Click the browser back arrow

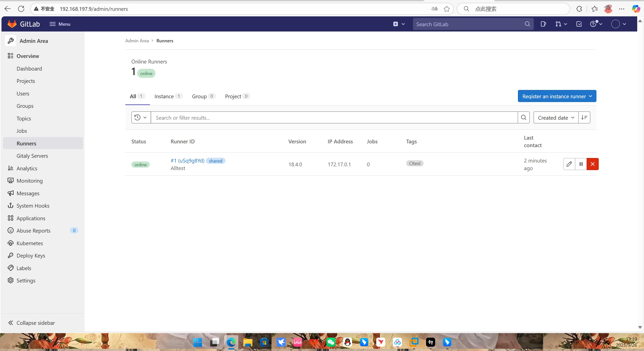(8, 9)
